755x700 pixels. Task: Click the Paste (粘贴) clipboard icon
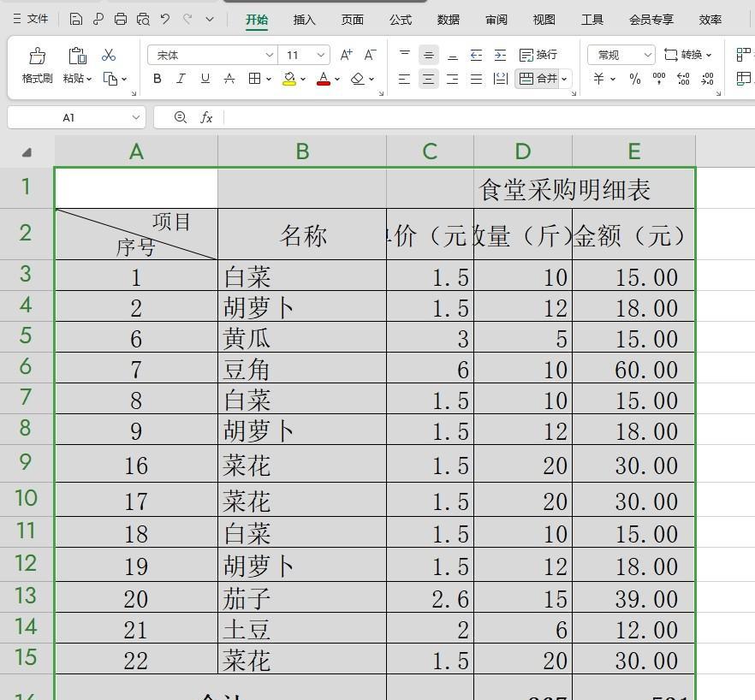(77, 56)
